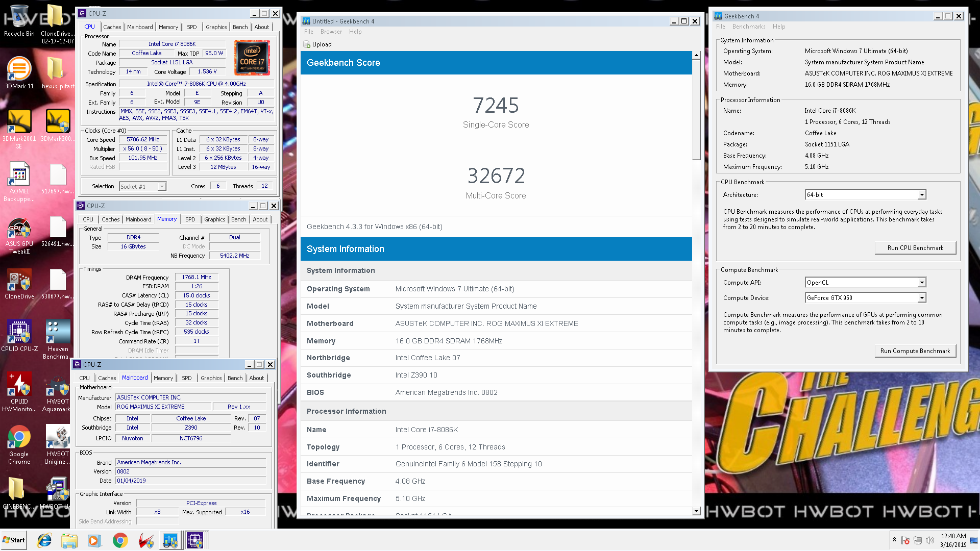Open the hexus_pifast folder on the desktop
Viewport: 980px width, 551px height.
tap(57, 72)
